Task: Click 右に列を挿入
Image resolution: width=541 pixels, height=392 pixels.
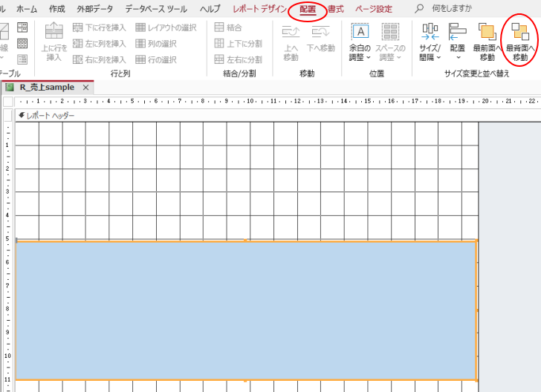Action: pos(100,59)
